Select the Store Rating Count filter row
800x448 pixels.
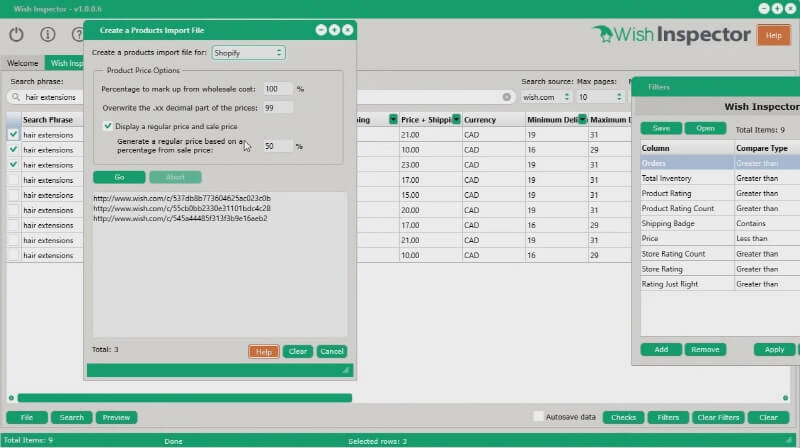coord(720,254)
